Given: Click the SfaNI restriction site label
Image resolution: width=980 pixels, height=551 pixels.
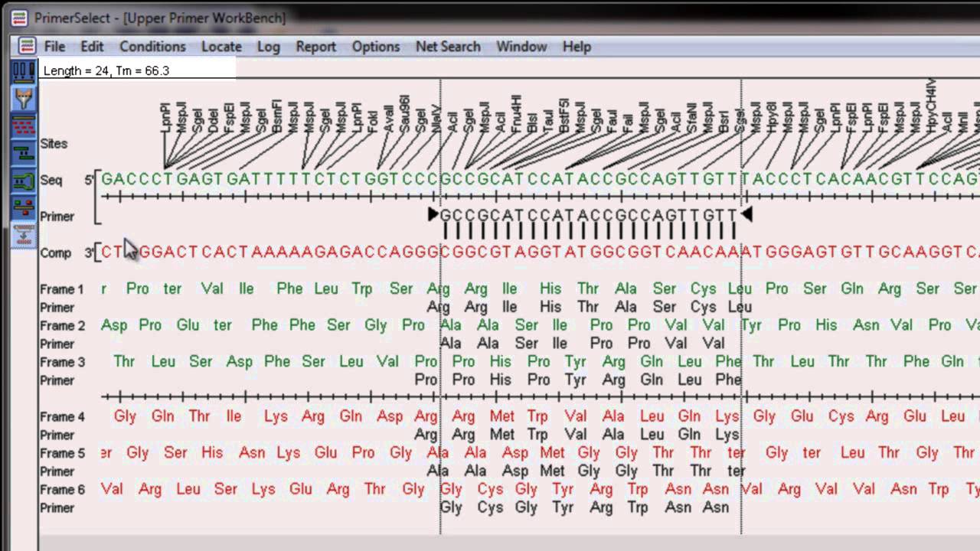Looking at the screenshot, I should [x=691, y=117].
